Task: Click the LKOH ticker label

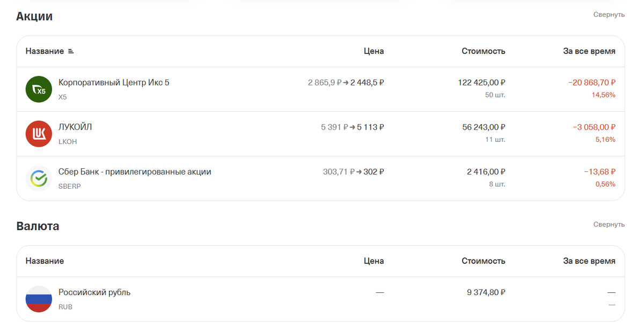Action: coord(68,142)
